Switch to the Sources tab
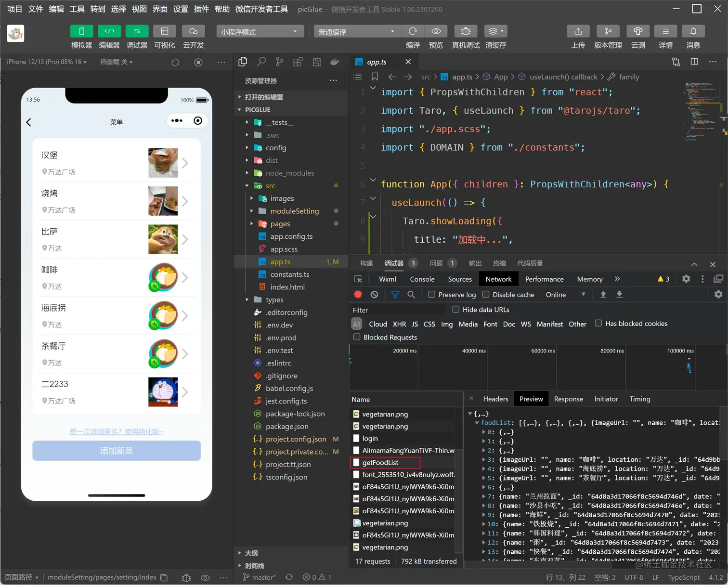728x585 pixels. coord(460,279)
